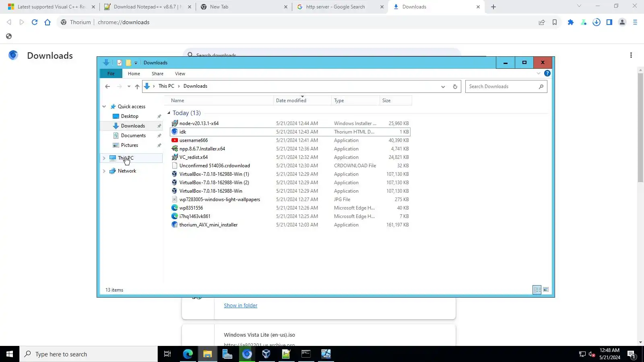Expand the Explorer ribbon chevron
Image resolution: width=644 pixels, height=362 pixels.
pyautogui.click(x=539, y=73)
